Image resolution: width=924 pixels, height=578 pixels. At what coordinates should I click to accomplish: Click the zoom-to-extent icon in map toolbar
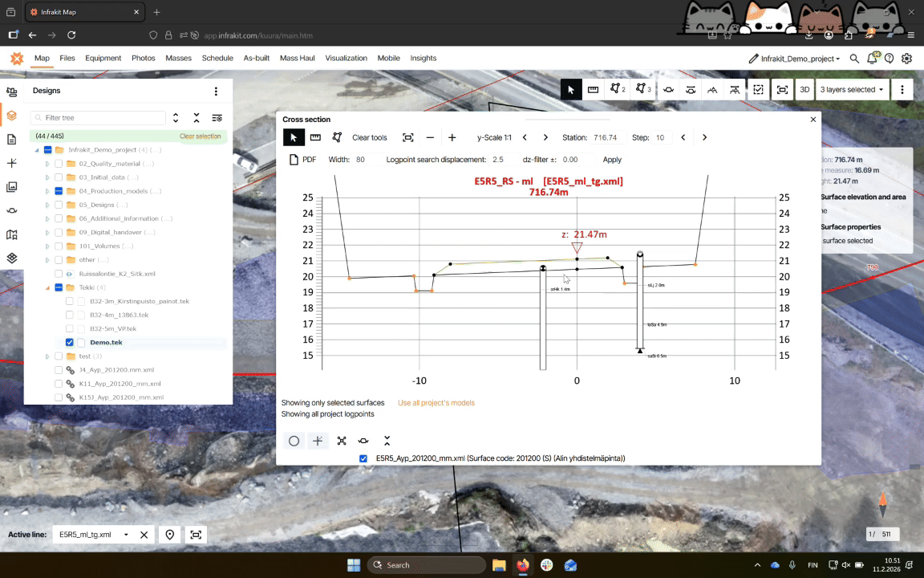782,90
